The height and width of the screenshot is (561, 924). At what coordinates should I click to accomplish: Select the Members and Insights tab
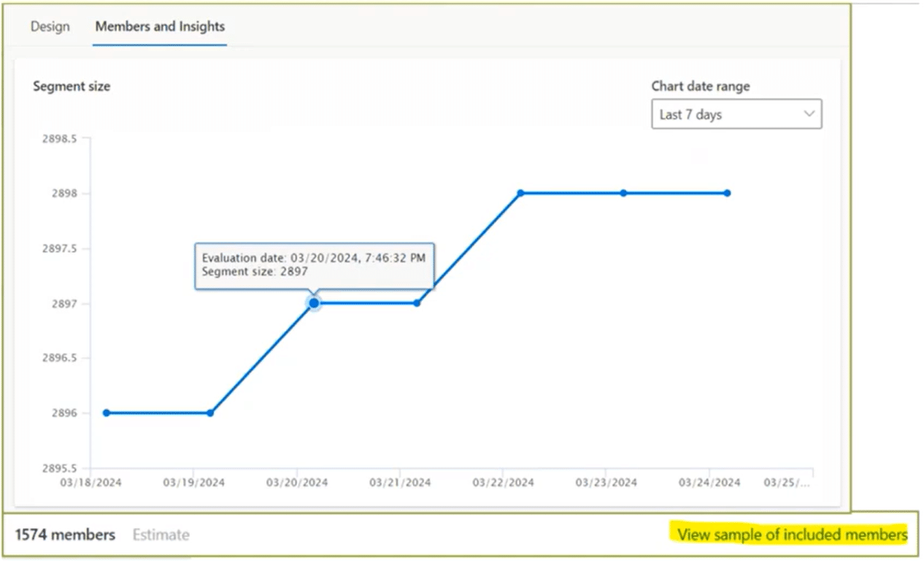click(160, 27)
